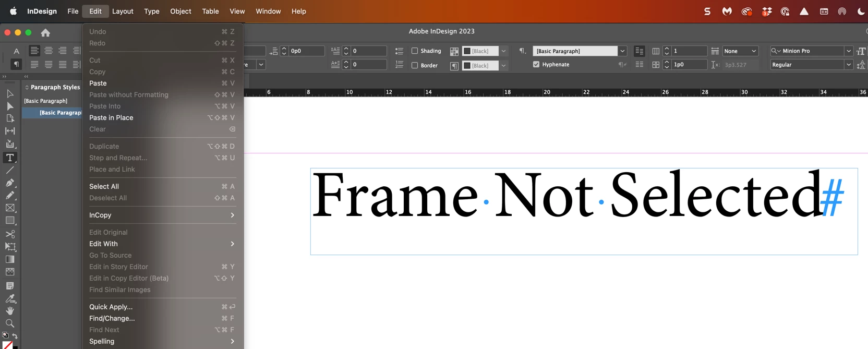868x349 pixels.
Task: Select the Direct Selection tool
Action: (10, 106)
